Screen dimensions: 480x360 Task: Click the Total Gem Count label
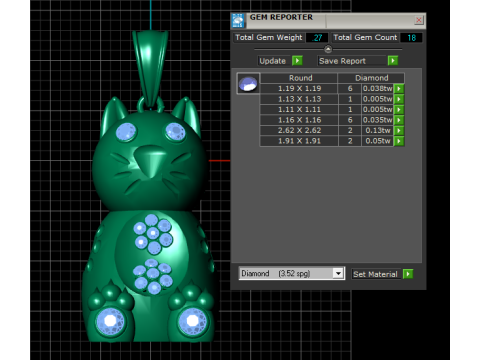(x=365, y=37)
